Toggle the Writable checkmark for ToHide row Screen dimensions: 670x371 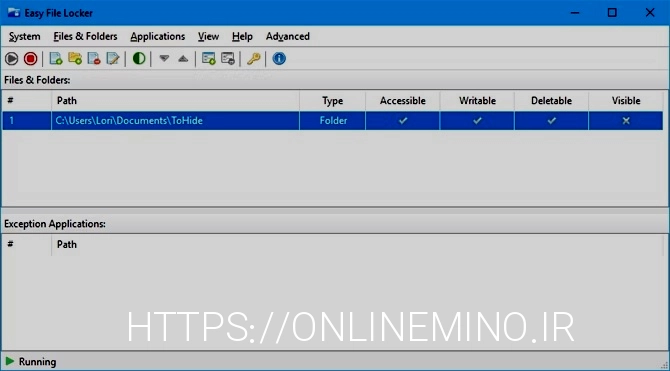point(477,121)
